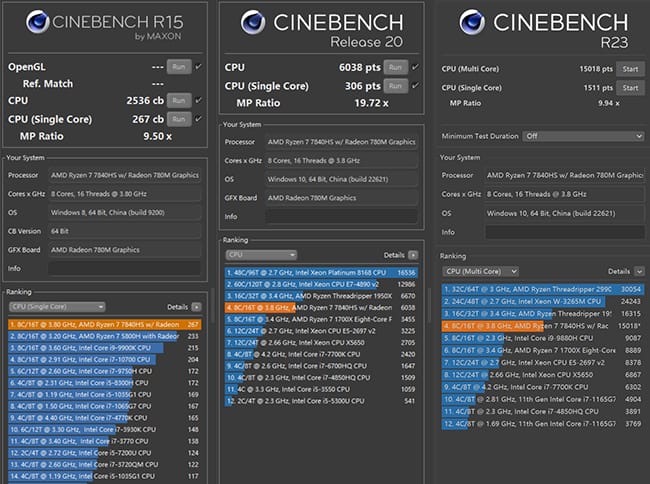Select Ryzen 7 7840HS ranking row in R15
This screenshot has width=650, height=484.
tap(104, 324)
